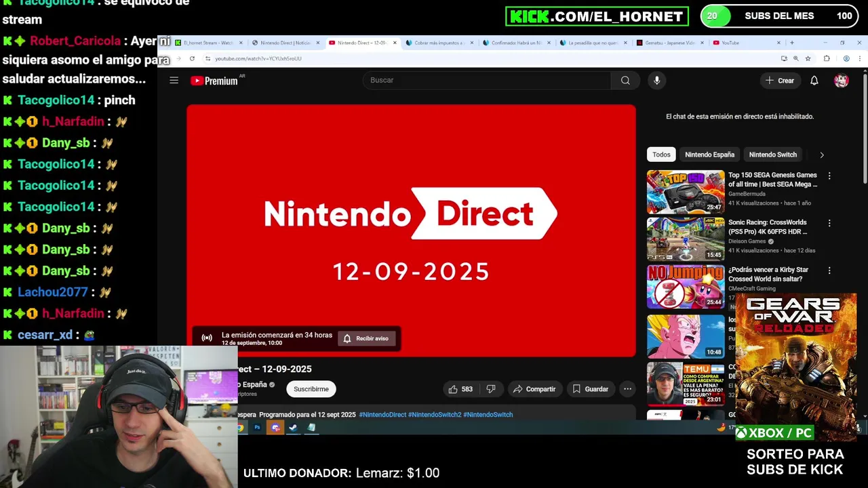Focus the YouTube Buscar search field
Viewport: 868px width, 488px height.
coord(487,80)
